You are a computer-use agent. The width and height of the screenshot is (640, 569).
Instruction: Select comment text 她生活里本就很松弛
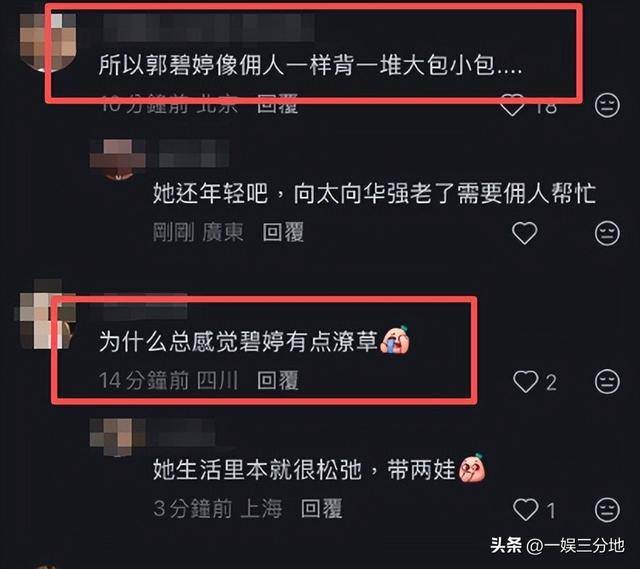[x=258, y=470]
